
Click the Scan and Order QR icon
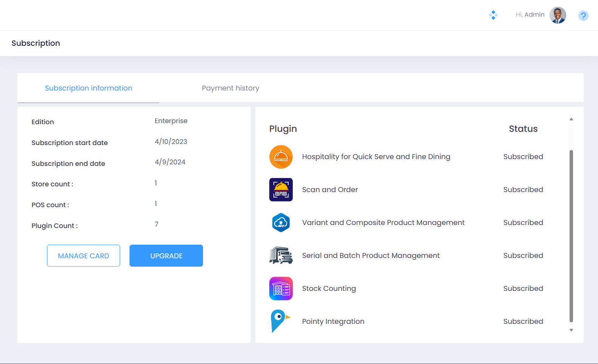pyautogui.click(x=281, y=190)
